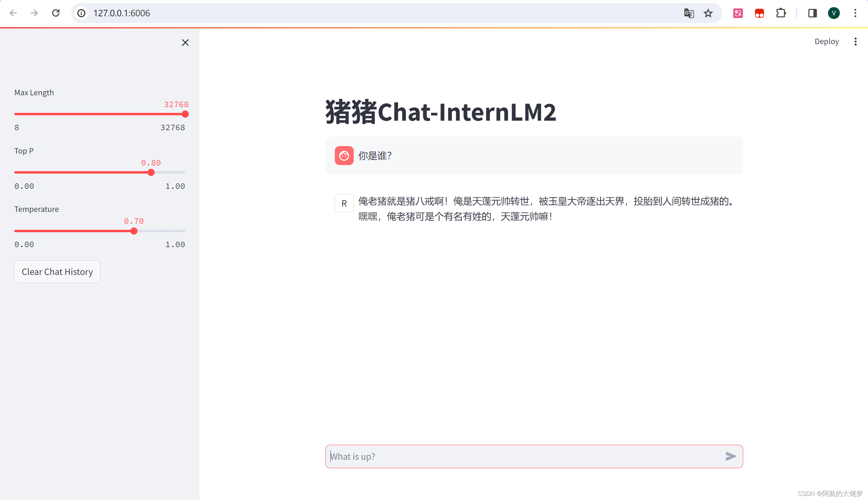Click the Top P slider handle
Screen dimensions: 868x500
(151, 173)
